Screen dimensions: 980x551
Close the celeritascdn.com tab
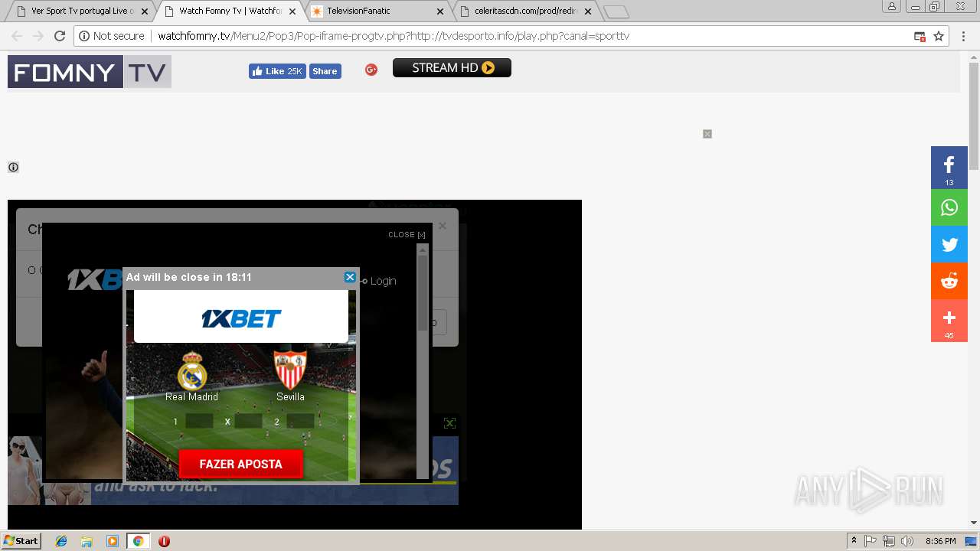point(588,11)
